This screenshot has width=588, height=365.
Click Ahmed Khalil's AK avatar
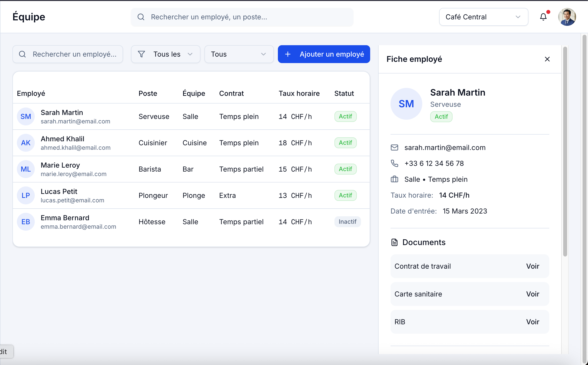[x=26, y=143]
